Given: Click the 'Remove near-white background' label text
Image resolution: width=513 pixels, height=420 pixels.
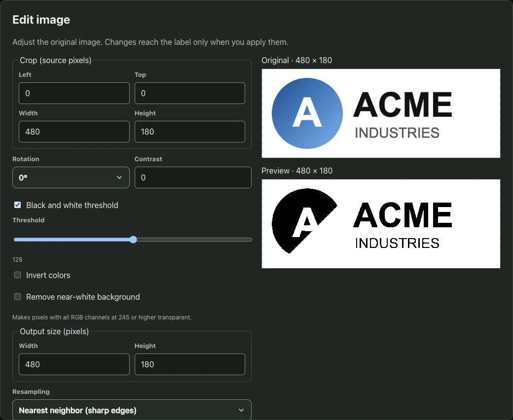Looking at the screenshot, I should pos(83,297).
